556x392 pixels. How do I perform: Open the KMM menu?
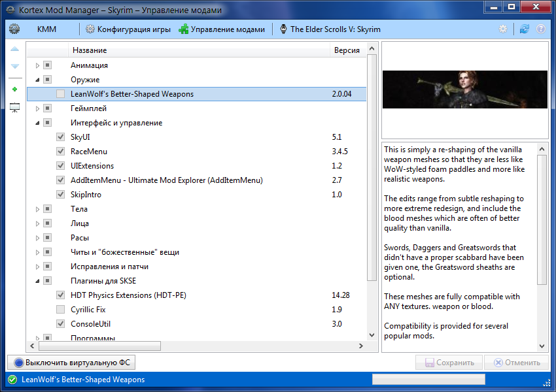pos(46,29)
